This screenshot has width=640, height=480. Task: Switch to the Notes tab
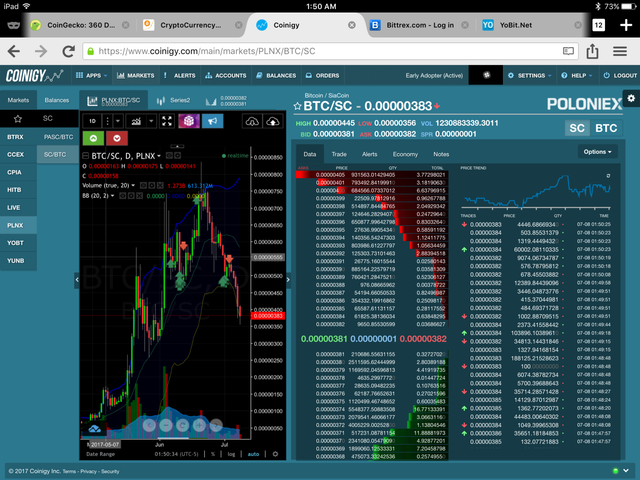pos(441,154)
